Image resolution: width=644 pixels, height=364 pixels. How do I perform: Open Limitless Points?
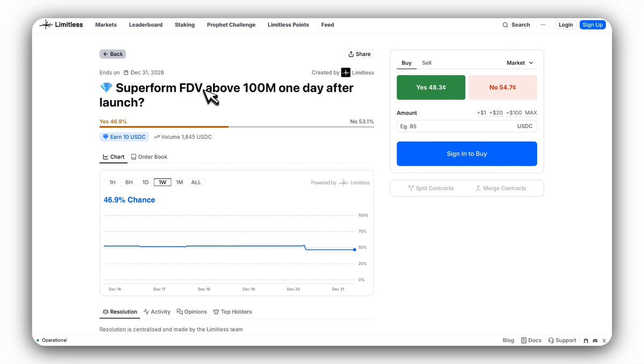(288, 25)
